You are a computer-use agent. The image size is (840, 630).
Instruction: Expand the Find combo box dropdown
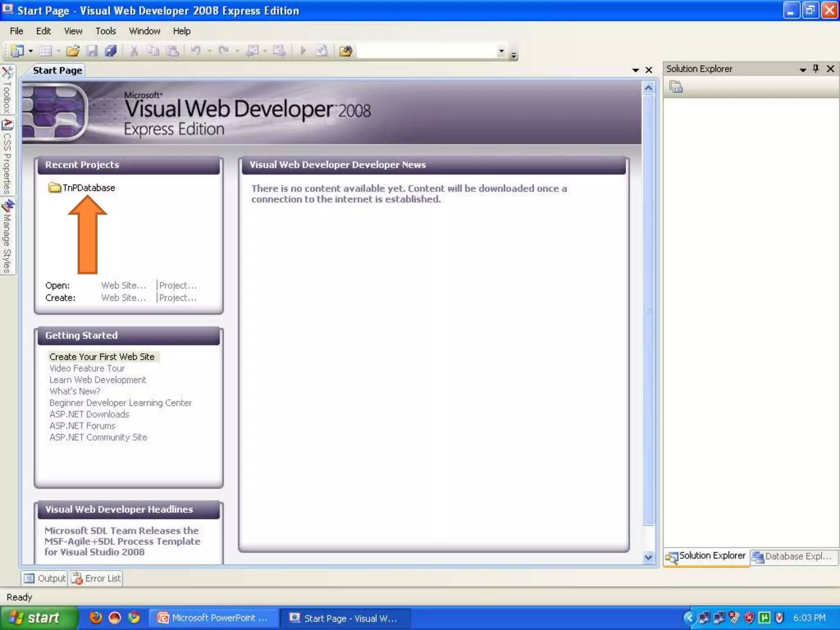[x=501, y=51]
